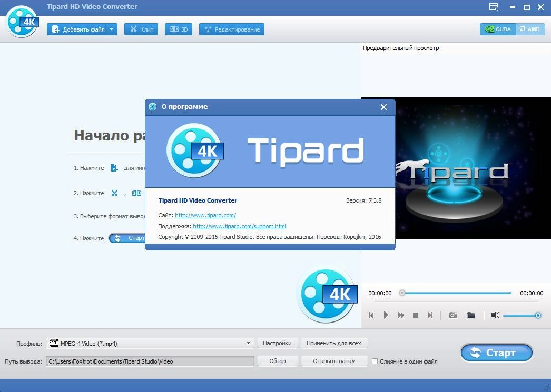Click the Настройки button
The height and width of the screenshot is (392, 551).
(x=277, y=343)
